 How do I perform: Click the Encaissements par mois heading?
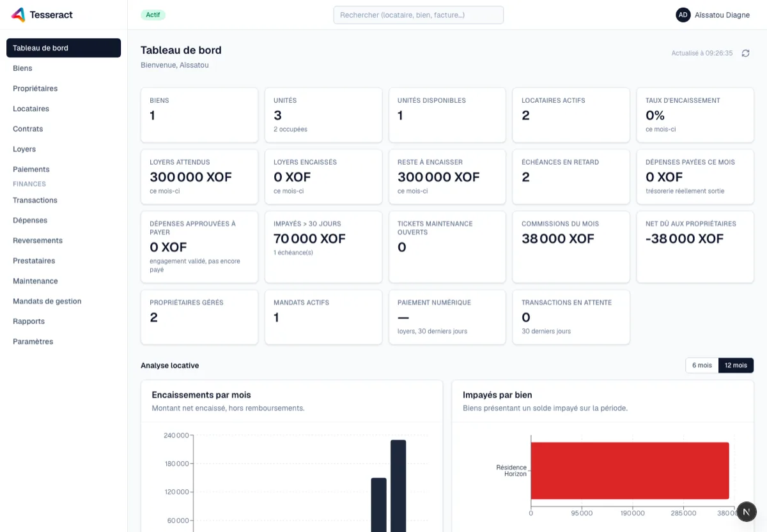coord(201,395)
